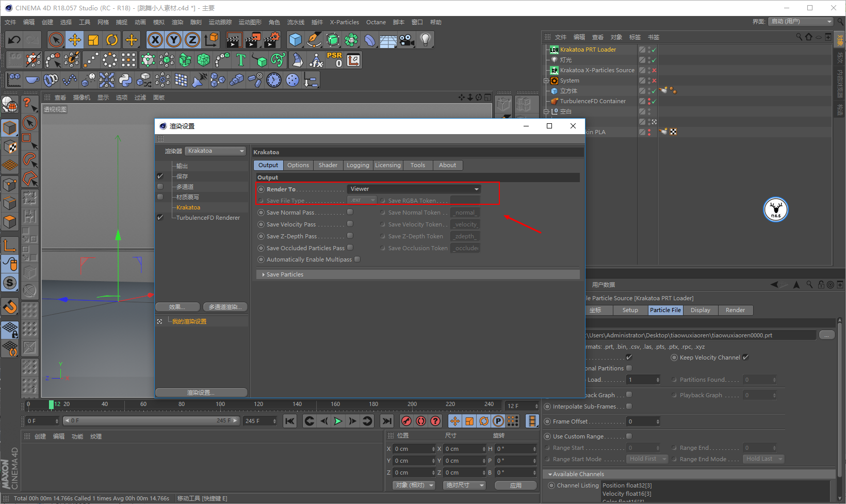Click the Python plugin icon
Viewport: 846px width, 504px height.
coord(125,80)
